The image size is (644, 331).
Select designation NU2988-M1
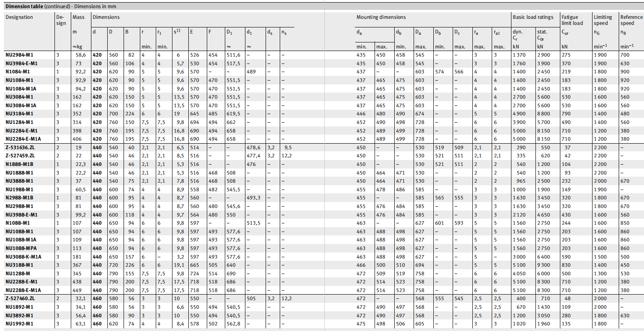(x=19, y=206)
